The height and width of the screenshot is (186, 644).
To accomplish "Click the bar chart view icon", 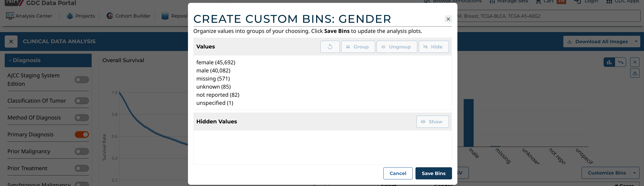I will (x=609, y=62).
